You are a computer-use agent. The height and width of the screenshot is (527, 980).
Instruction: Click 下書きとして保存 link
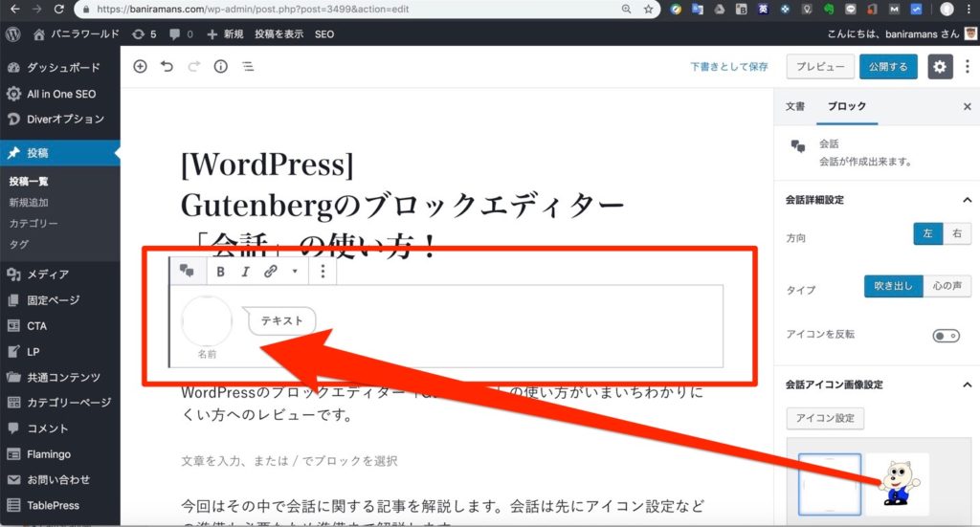[728, 67]
